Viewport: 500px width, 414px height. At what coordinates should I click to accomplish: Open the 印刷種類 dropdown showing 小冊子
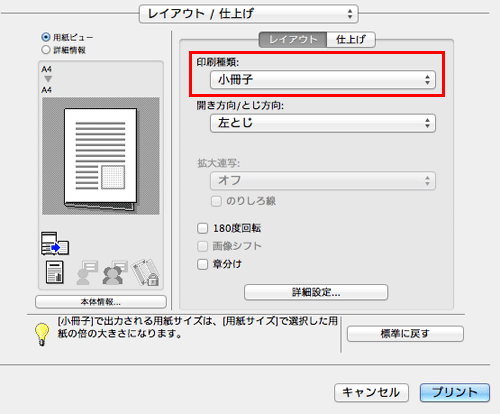click(323, 80)
